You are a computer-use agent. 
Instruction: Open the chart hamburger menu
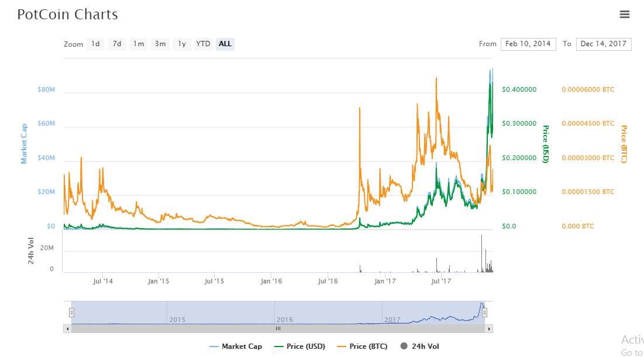point(625,15)
